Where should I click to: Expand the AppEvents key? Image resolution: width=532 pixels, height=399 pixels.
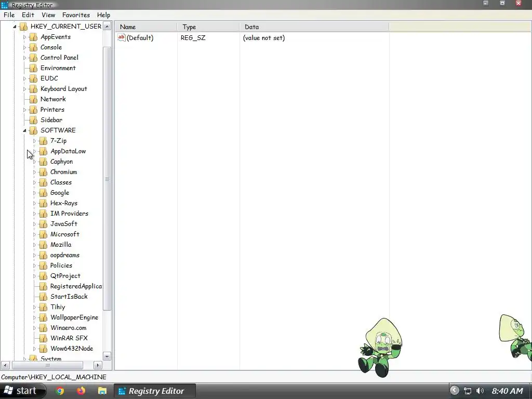coord(24,37)
